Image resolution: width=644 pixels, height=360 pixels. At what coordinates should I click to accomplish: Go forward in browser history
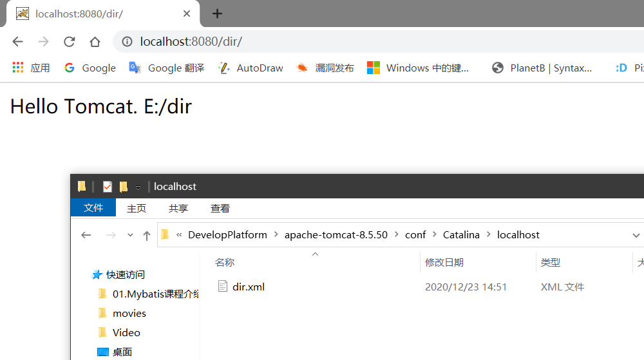click(x=43, y=41)
